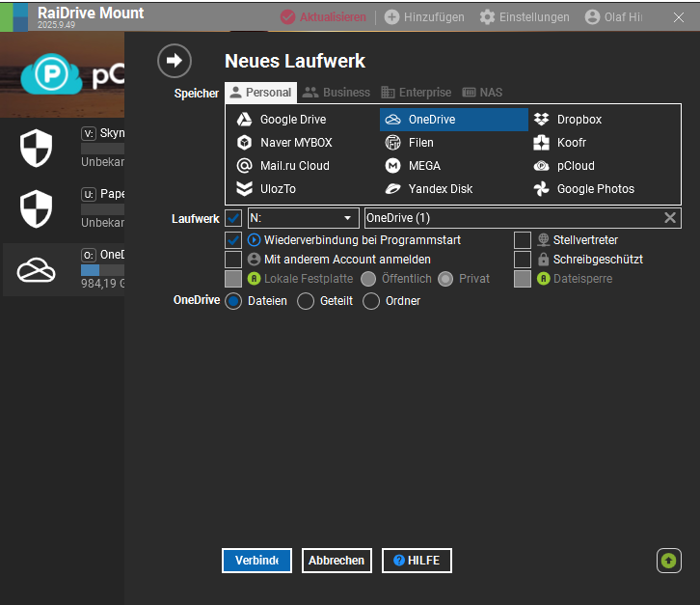Click the Mail.ru Cloud label

pyautogui.click(x=295, y=166)
